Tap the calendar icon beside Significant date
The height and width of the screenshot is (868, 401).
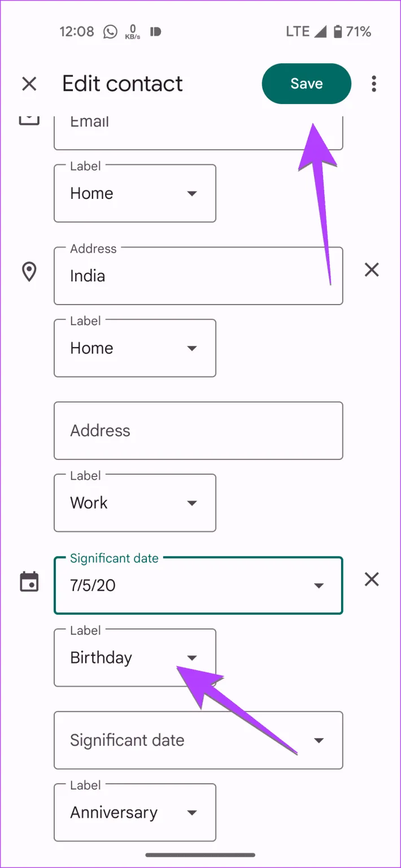29,581
